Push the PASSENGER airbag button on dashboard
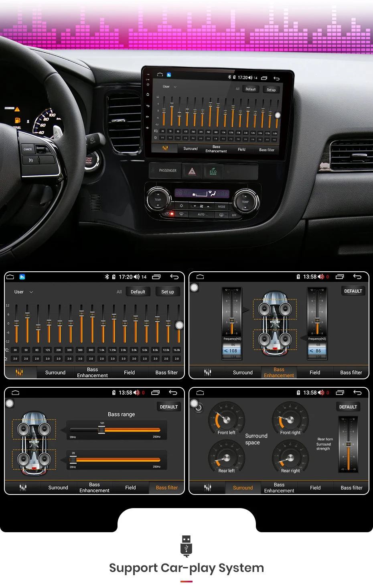The image size is (373, 588). coord(168,171)
